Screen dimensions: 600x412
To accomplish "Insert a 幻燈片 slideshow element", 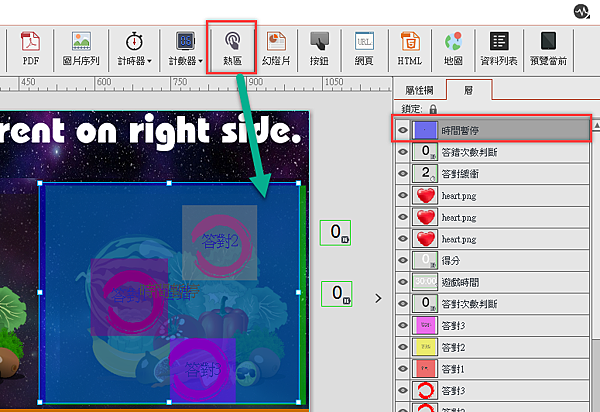I will click(276, 49).
